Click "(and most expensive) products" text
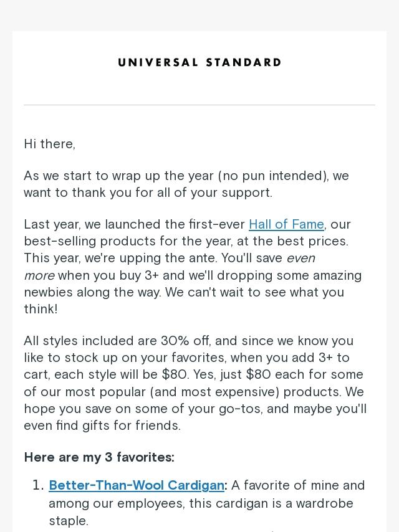Viewport: 399px width, 532px height. (x=246, y=392)
